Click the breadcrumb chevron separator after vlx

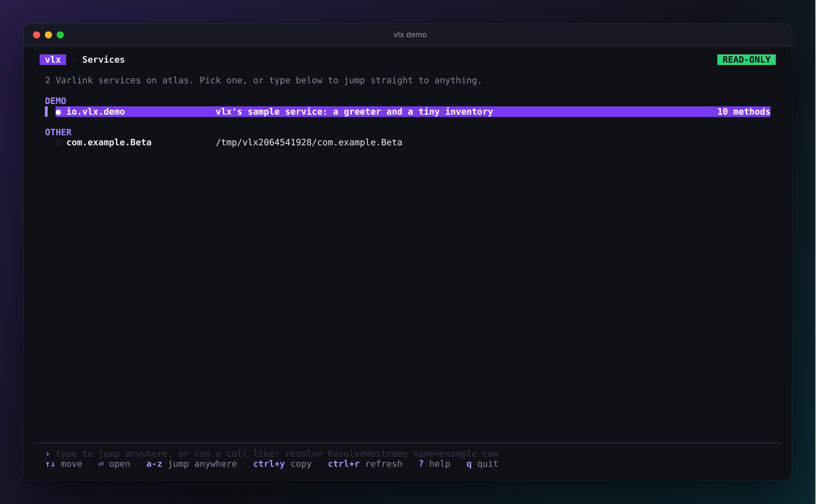pyautogui.click(x=74, y=60)
